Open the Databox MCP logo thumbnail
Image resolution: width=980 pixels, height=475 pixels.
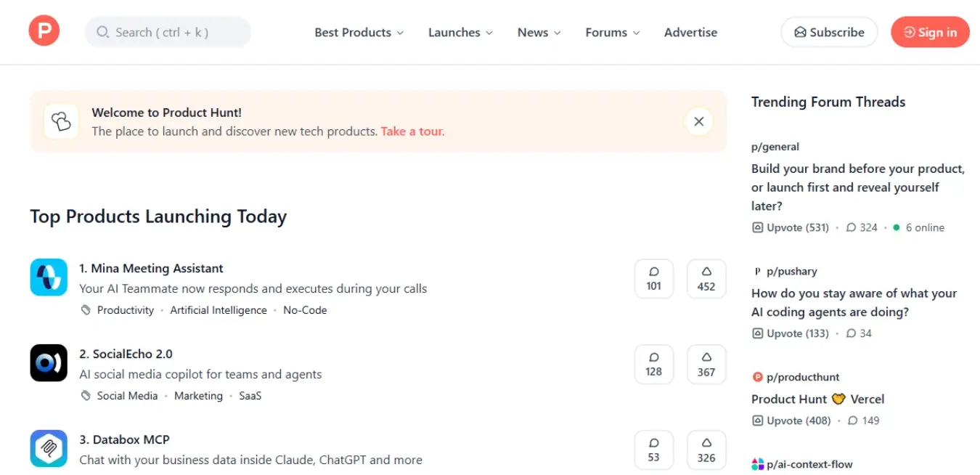coord(49,449)
